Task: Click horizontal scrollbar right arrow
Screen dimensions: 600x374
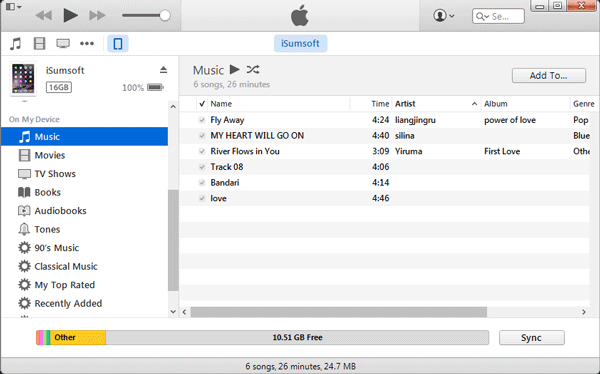Action: pos(584,312)
